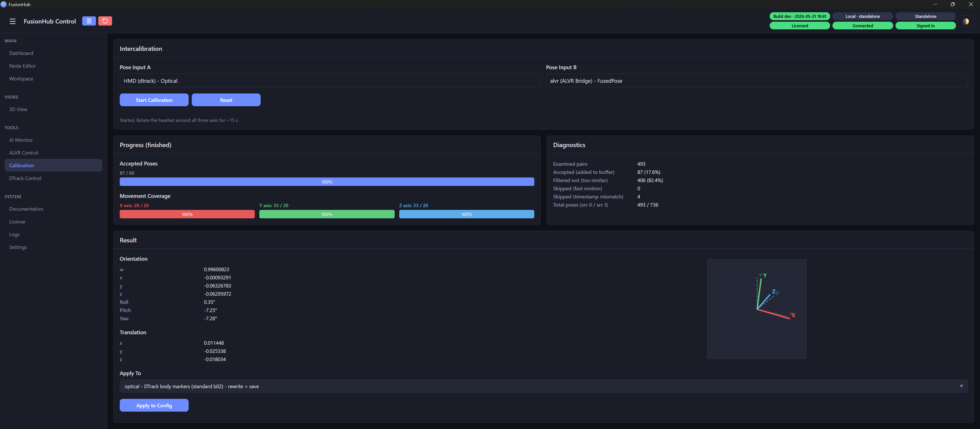
Task: Click the Licensed status badge
Action: pyautogui.click(x=800, y=26)
